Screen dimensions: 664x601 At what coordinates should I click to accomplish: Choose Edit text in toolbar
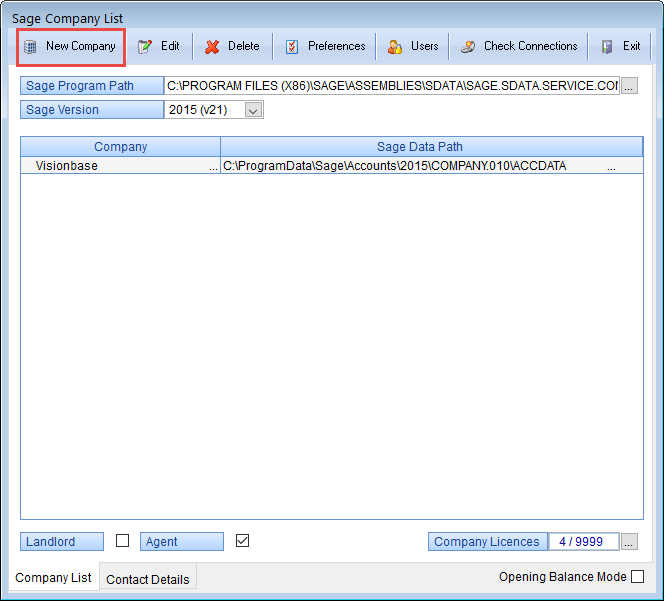point(170,46)
